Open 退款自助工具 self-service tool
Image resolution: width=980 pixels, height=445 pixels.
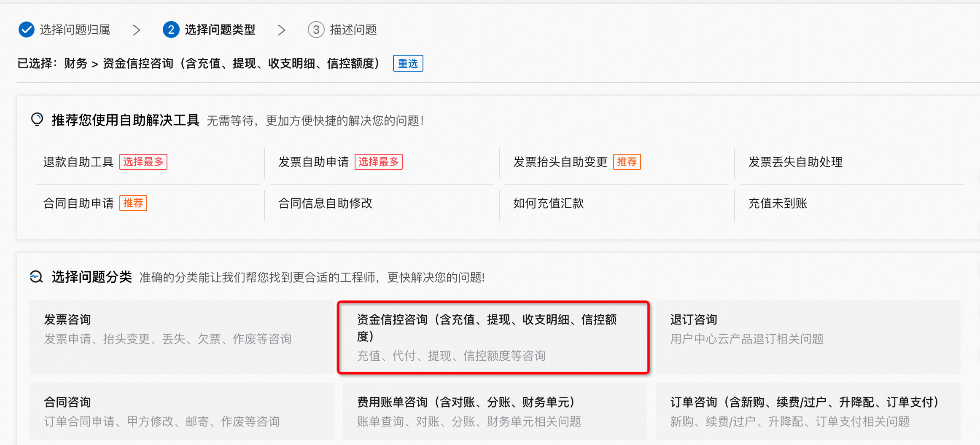click(78, 162)
